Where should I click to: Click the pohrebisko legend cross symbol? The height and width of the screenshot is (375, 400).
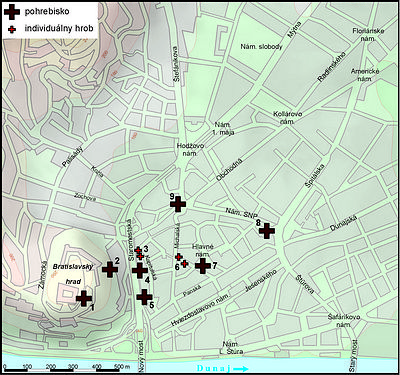[x=12, y=12]
